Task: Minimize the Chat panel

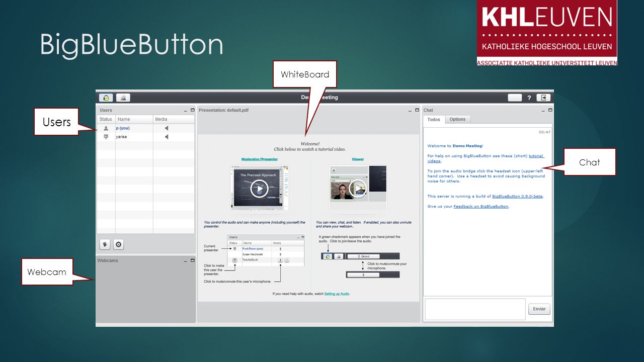Action: [x=543, y=110]
